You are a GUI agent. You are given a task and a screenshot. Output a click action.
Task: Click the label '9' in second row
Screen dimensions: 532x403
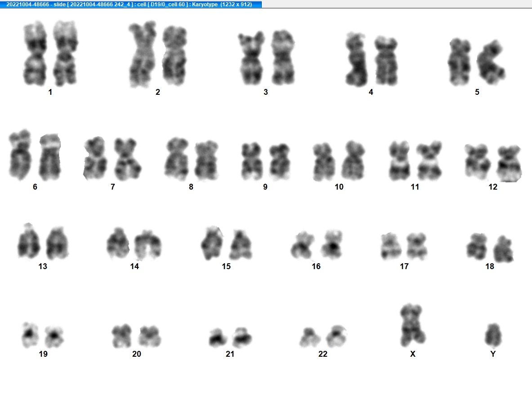(265, 187)
